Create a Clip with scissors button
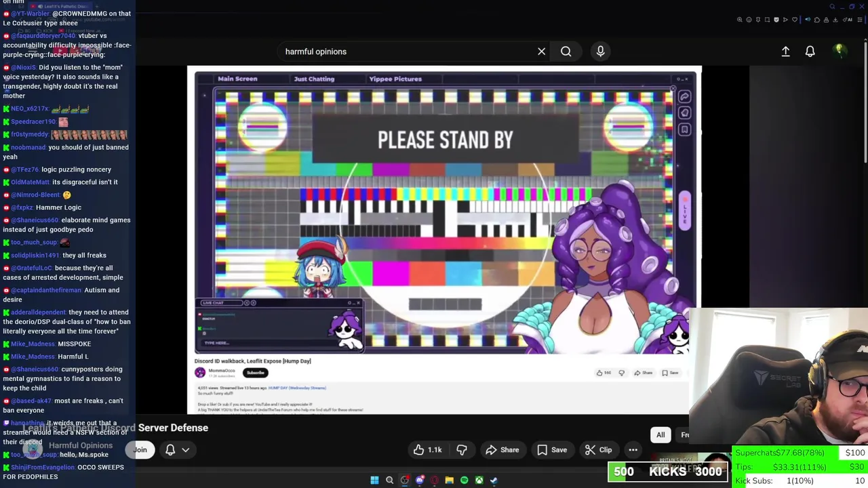The image size is (868, 488). (x=599, y=450)
